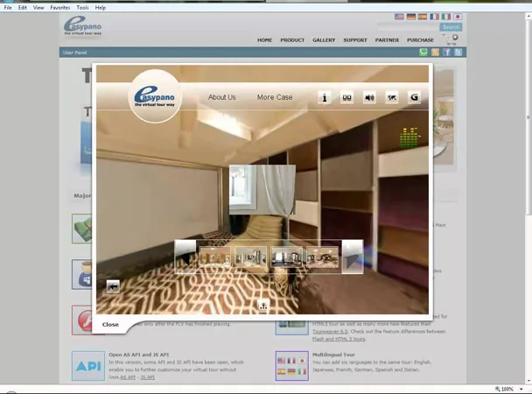Click the Facebook icon in user bar
This screenshot has height=394, width=532.
click(x=447, y=52)
